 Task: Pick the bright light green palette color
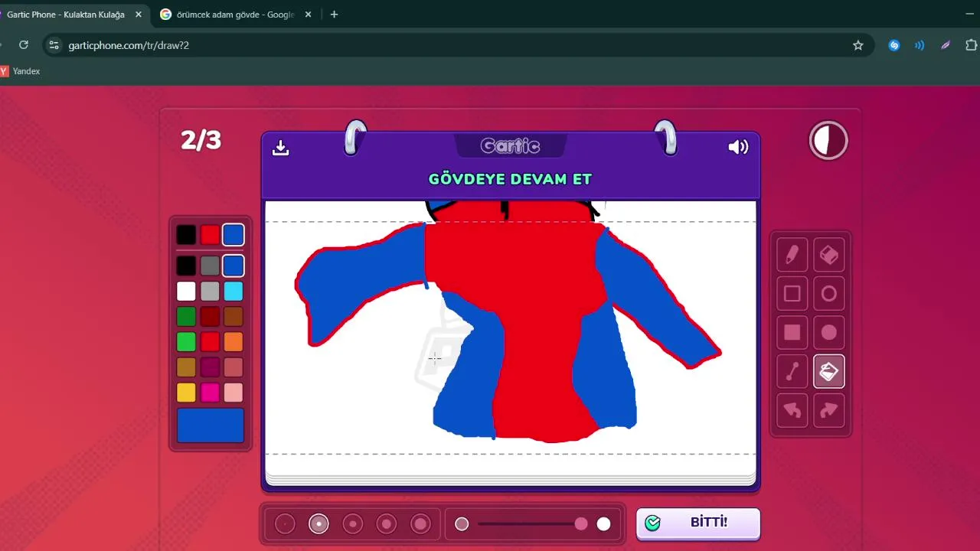click(186, 342)
